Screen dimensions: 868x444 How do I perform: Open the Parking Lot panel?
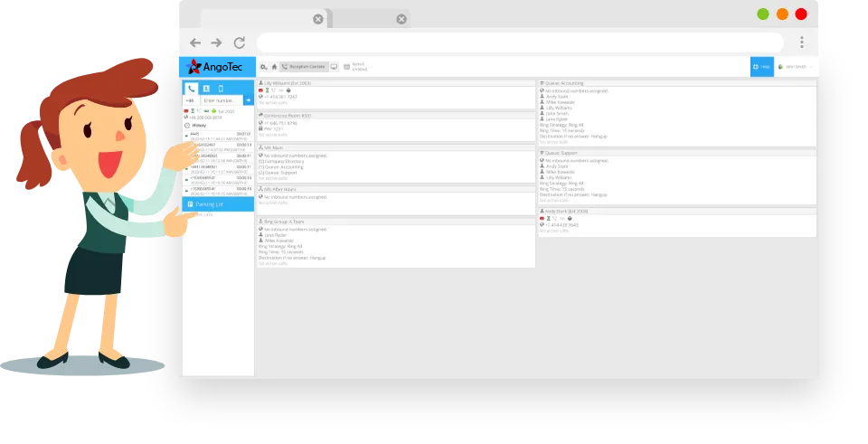pyautogui.click(x=218, y=204)
